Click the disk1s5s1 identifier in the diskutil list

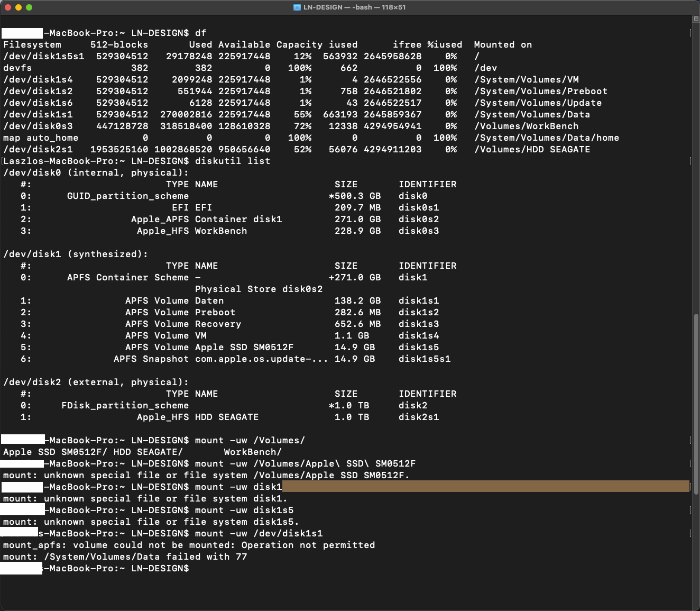coord(425,359)
